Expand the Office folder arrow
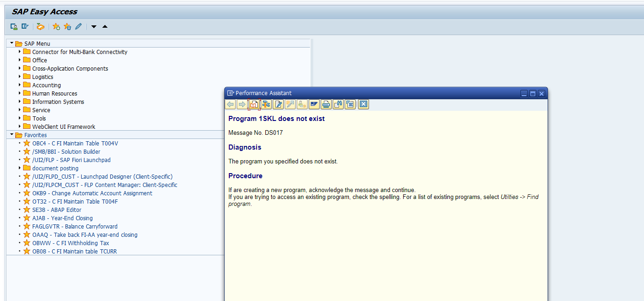This screenshot has height=301, width=644. coord(20,60)
